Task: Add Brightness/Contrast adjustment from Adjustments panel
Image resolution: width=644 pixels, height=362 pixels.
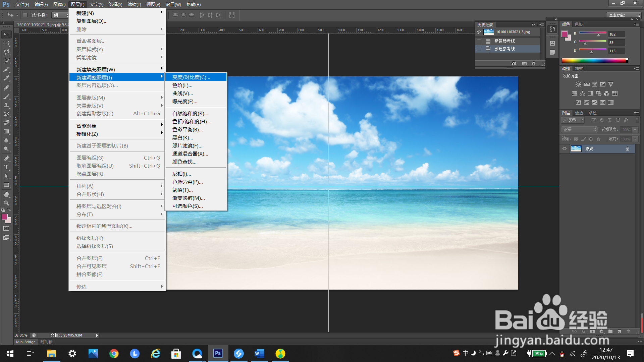Action: point(578,84)
